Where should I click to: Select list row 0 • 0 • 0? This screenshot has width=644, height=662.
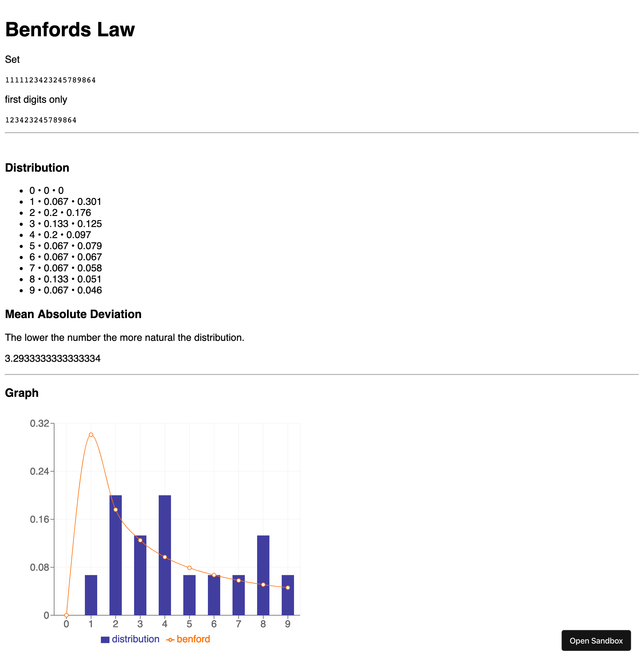point(46,190)
